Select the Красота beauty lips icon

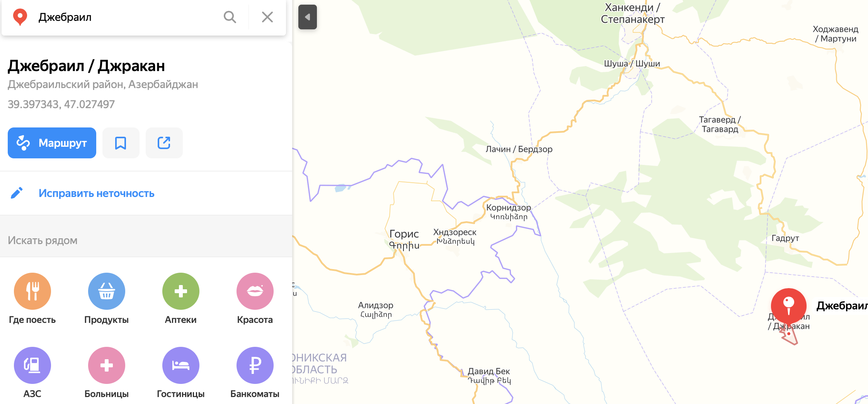[x=255, y=291]
